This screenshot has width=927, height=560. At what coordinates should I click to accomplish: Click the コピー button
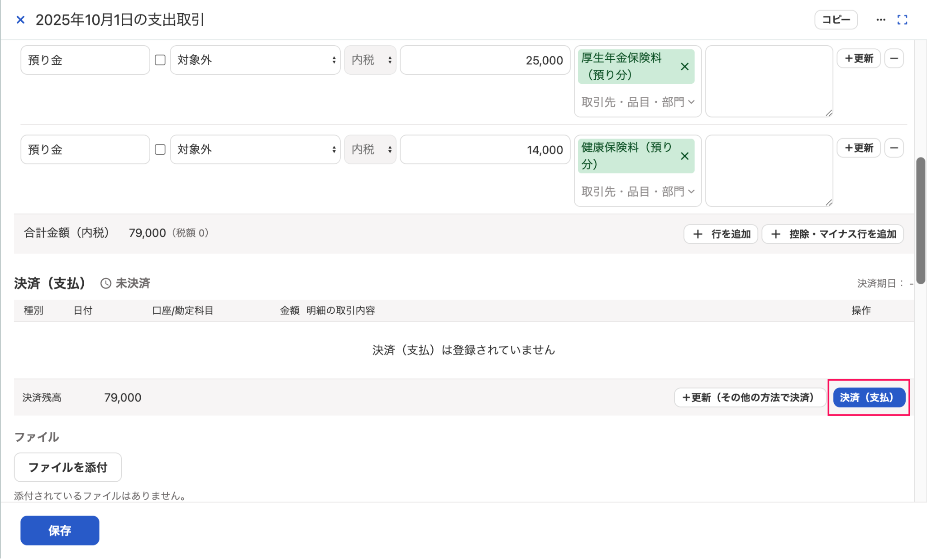tap(836, 20)
